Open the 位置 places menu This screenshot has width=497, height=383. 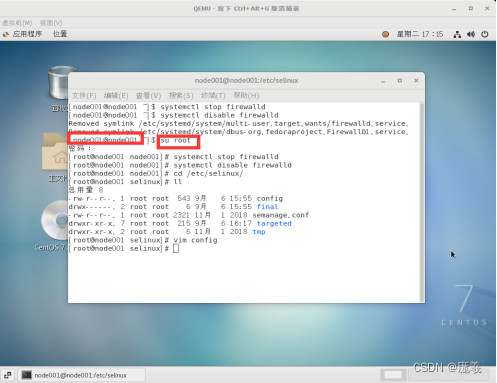click(x=60, y=34)
